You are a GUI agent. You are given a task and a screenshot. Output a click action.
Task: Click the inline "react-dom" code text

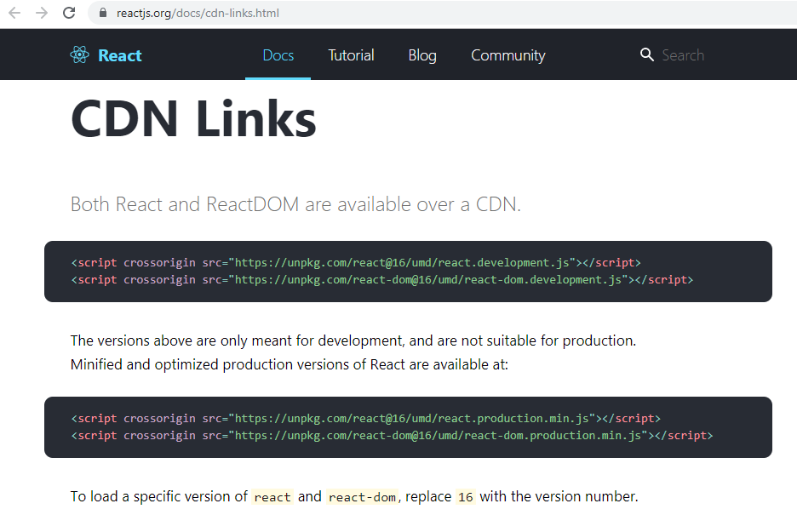pyautogui.click(x=362, y=497)
